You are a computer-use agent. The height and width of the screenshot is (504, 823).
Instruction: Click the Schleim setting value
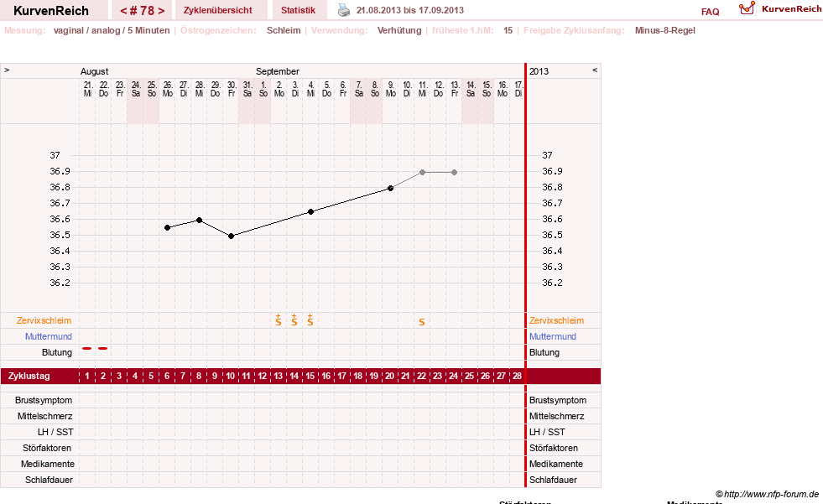pos(284,30)
